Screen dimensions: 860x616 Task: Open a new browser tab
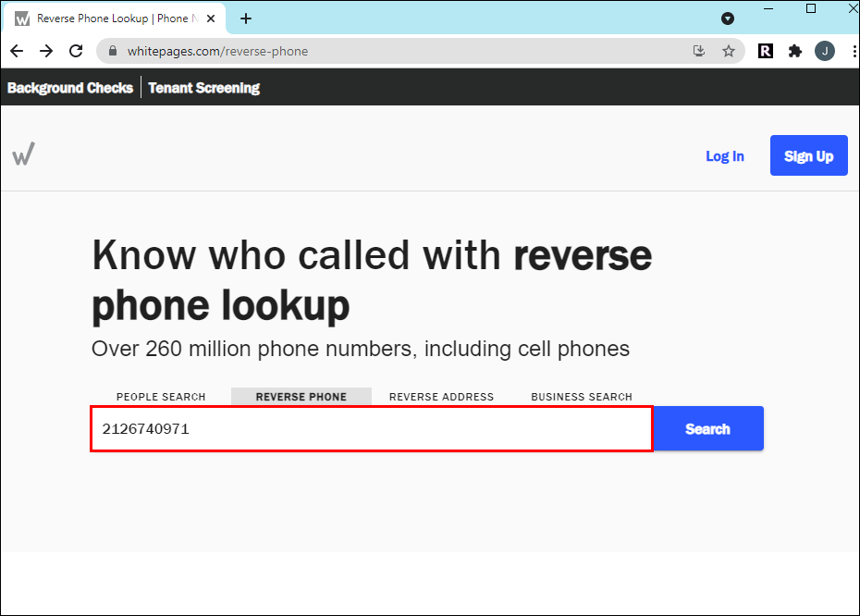(x=246, y=18)
